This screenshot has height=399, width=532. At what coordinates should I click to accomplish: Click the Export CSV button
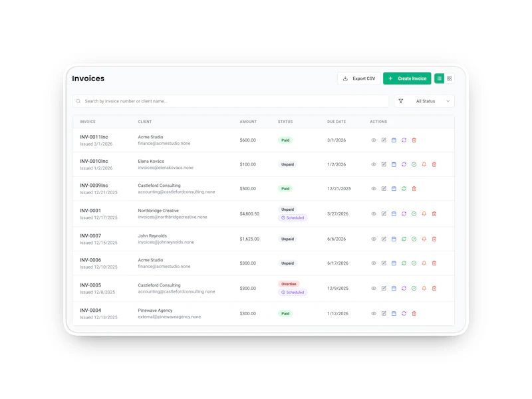tap(359, 78)
